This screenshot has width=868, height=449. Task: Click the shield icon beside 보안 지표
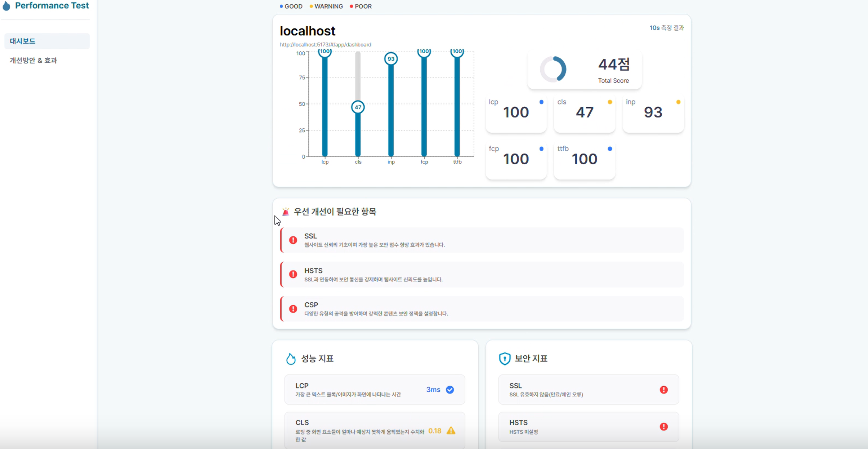pos(505,359)
